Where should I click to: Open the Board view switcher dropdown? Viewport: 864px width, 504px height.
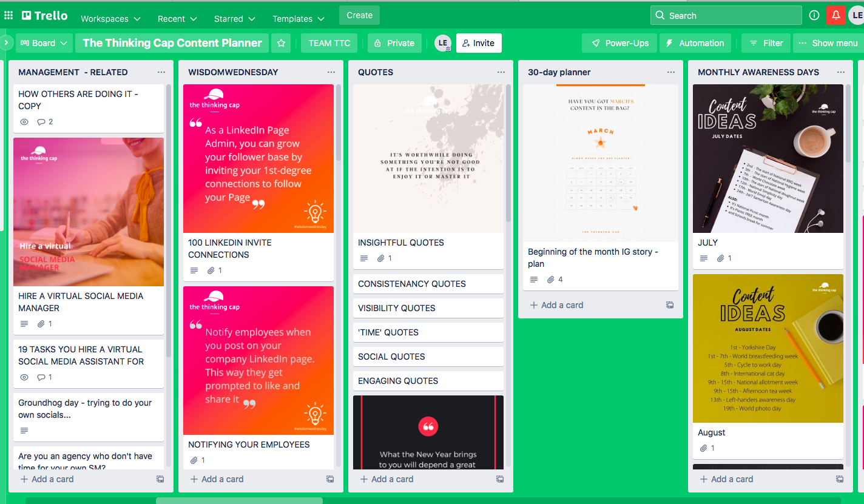(x=44, y=43)
